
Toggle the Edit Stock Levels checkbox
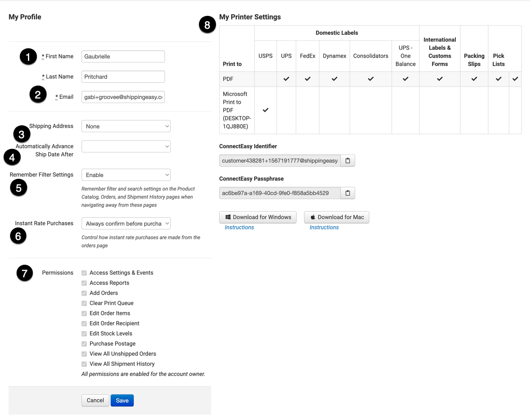pos(84,334)
